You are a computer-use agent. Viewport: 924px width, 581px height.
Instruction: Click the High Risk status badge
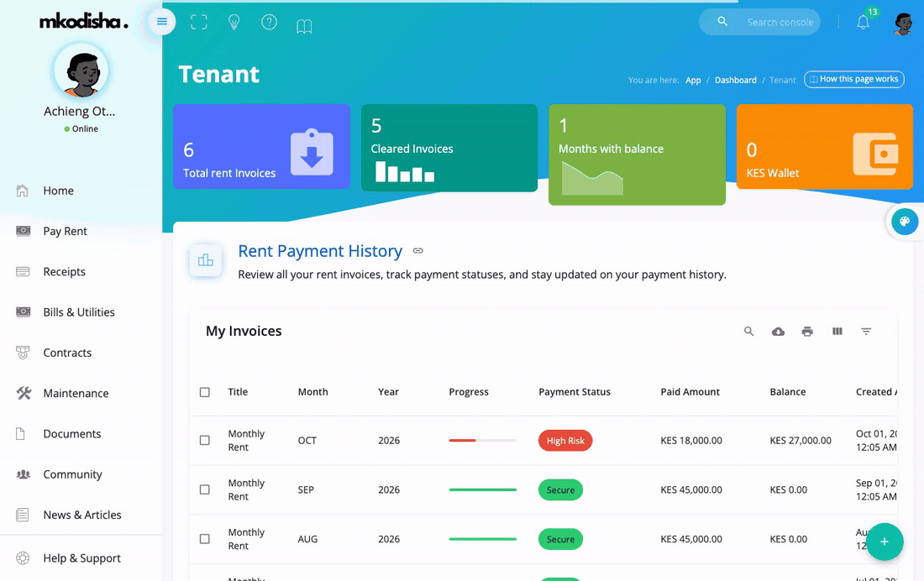coord(565,440)
